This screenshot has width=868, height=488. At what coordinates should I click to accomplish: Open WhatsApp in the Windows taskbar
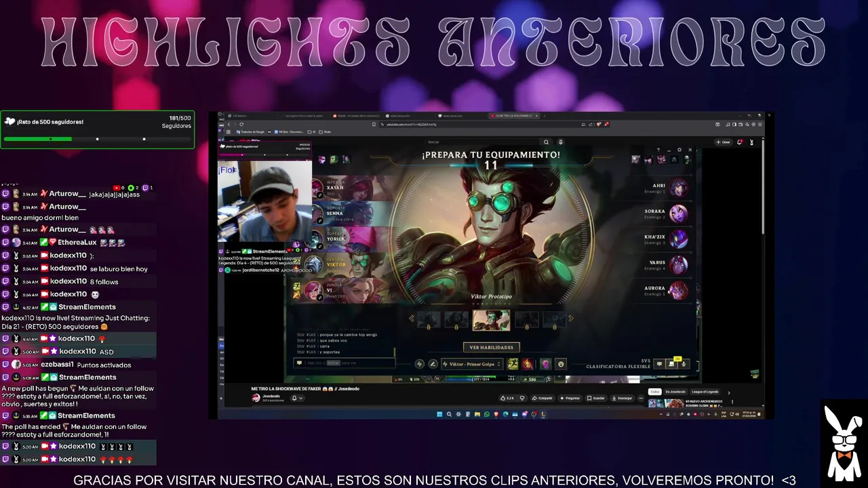coord(486,414)
